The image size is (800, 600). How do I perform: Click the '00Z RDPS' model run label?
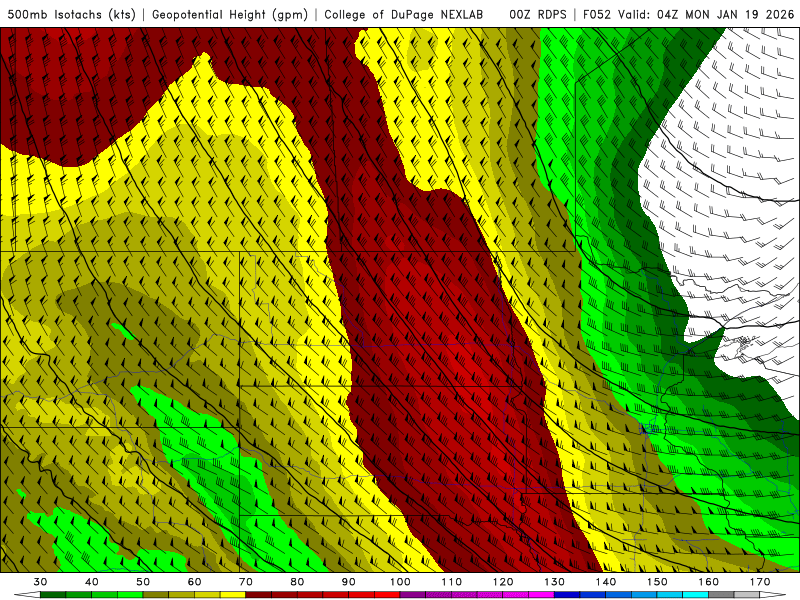(x=537, y=14)
